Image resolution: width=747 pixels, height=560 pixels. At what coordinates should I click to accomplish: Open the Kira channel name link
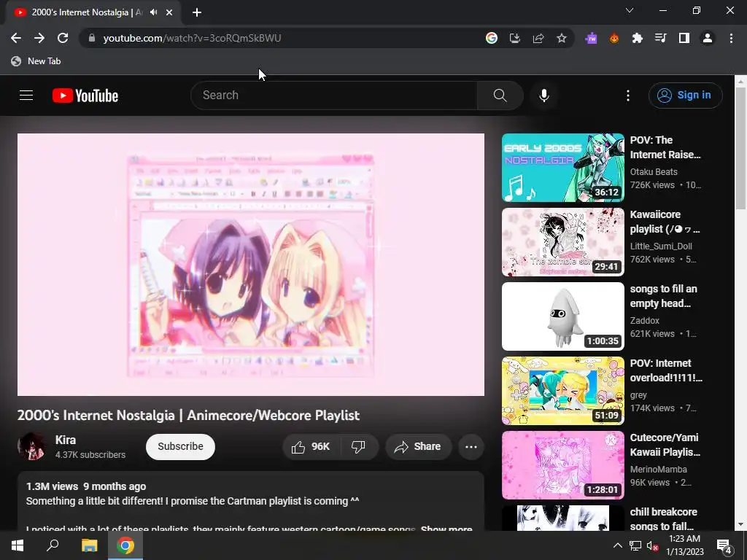tap(66, 440)
